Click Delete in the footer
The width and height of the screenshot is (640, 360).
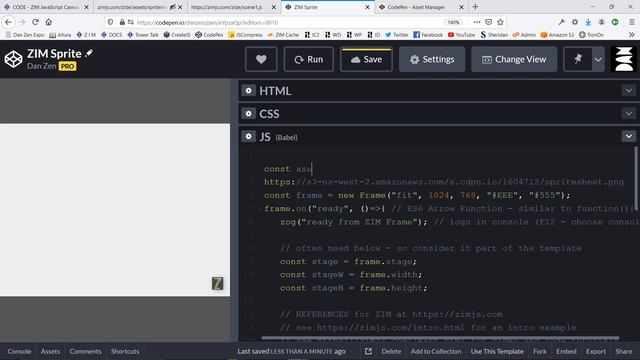391,351
